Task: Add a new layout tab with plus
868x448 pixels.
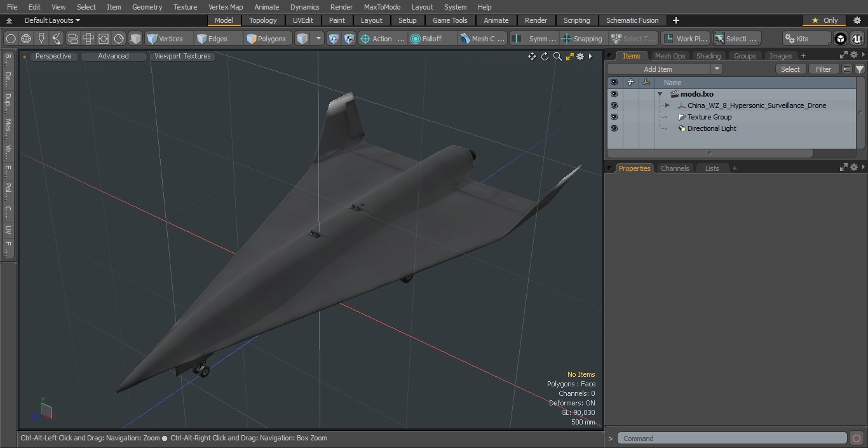Action: 675,20
